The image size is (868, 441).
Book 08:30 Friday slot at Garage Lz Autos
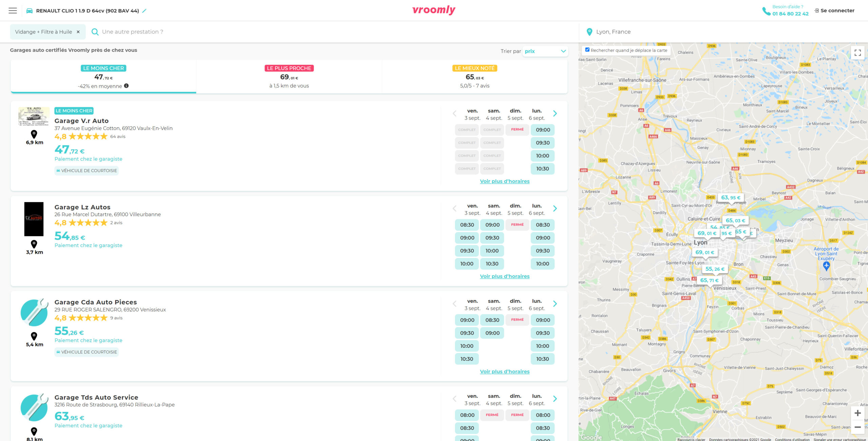coord(467,225)
